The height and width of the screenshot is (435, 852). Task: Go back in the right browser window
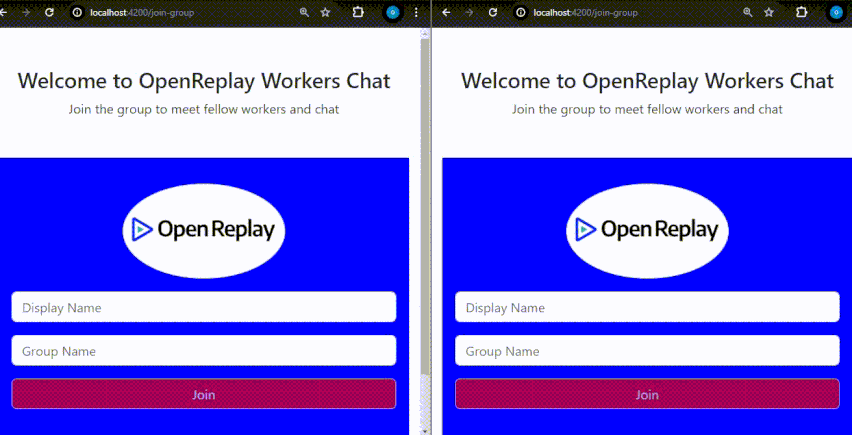coord(446,12)
